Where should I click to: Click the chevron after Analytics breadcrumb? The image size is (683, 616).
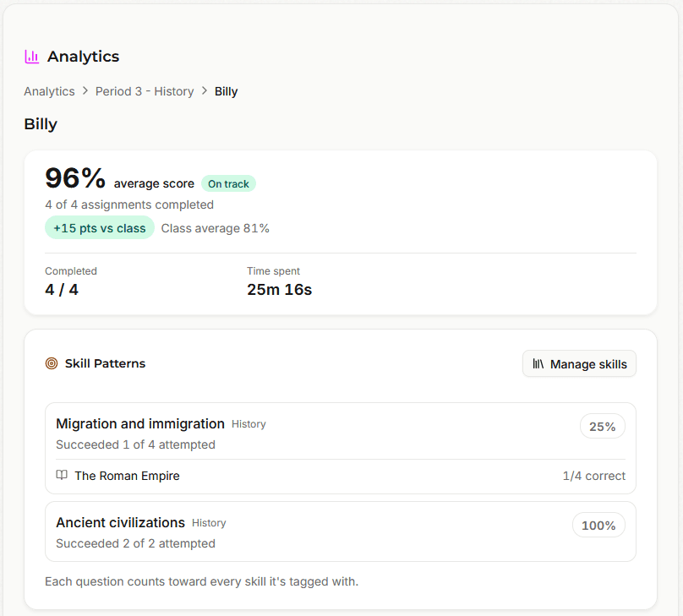[85, 91]
